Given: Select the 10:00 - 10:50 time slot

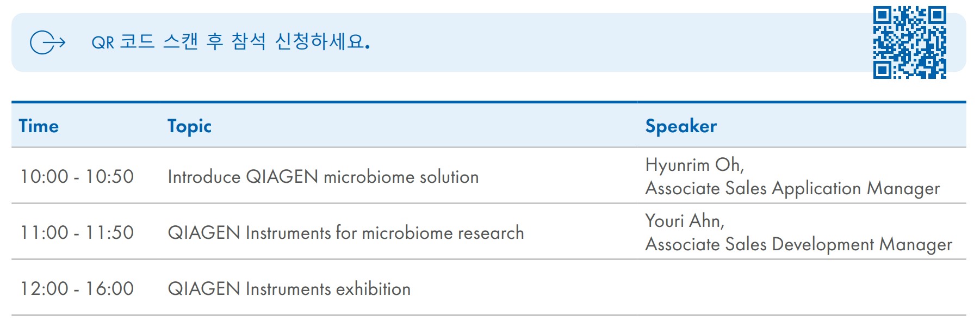Looking at the screenshot, I should pyautogui.click(x=77, y=176).
